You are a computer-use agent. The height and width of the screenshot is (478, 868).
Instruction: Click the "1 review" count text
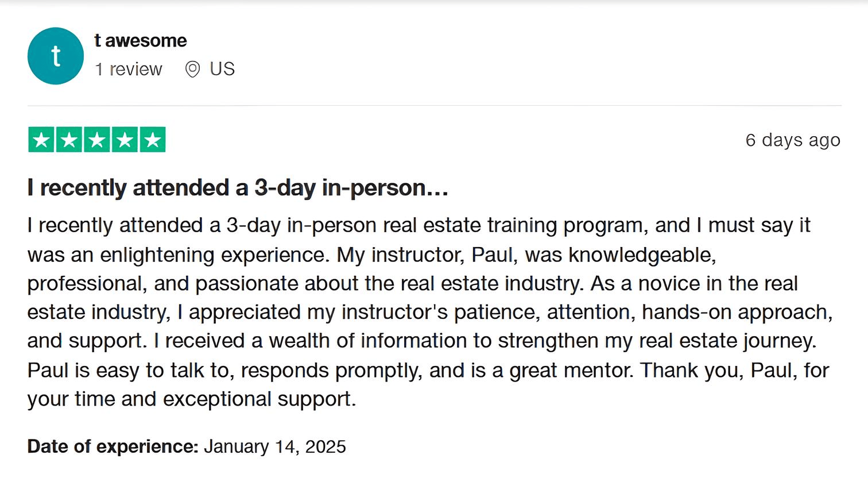click(129, 70)
